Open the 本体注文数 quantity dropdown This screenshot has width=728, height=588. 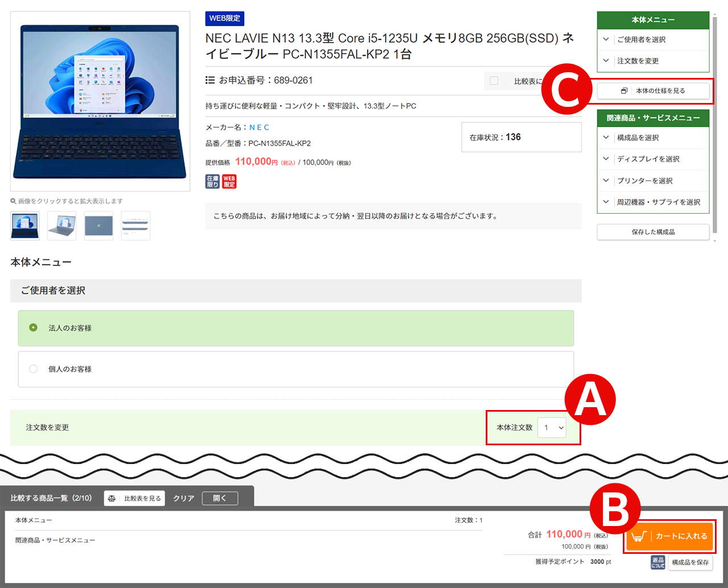[x=552, y=428]
